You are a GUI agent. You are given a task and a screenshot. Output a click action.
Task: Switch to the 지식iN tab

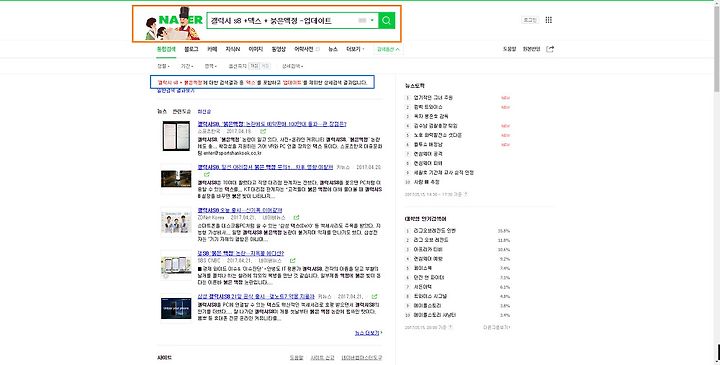click(232, 49)
